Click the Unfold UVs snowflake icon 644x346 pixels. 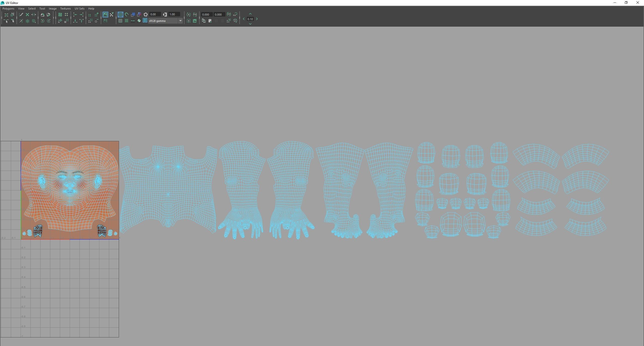(27, 21)
